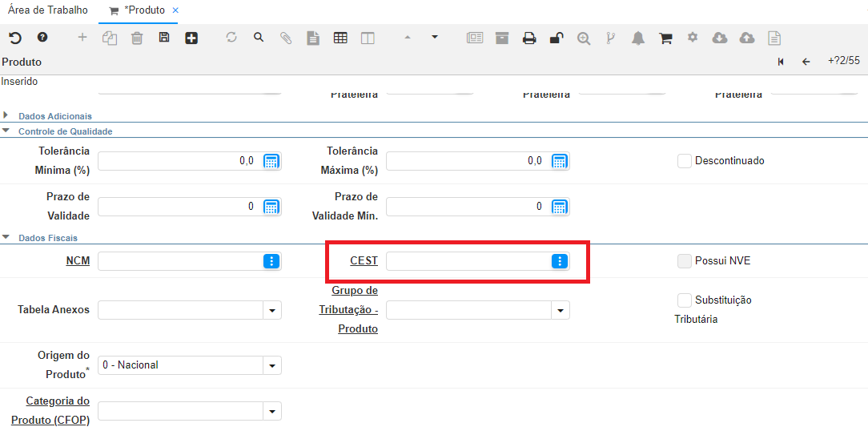
Task: Tick the Substituição Tributária checkbox
Action: [685, 300]
